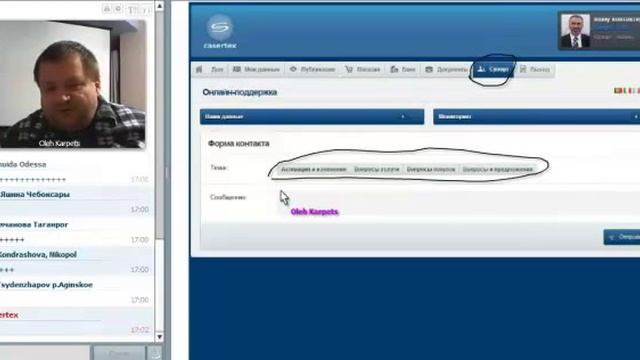
Task: Click the small icon right of chat send button
Action: (156, 353)
